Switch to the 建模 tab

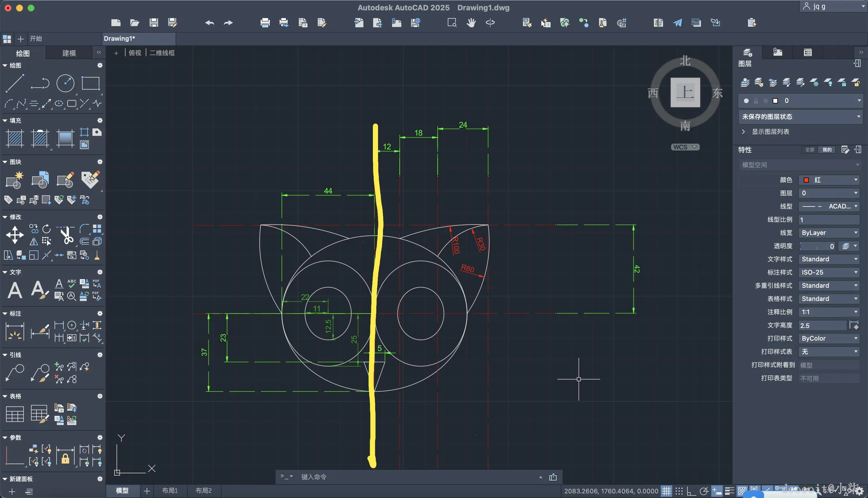pyautogui.click(x=69, y=53)
